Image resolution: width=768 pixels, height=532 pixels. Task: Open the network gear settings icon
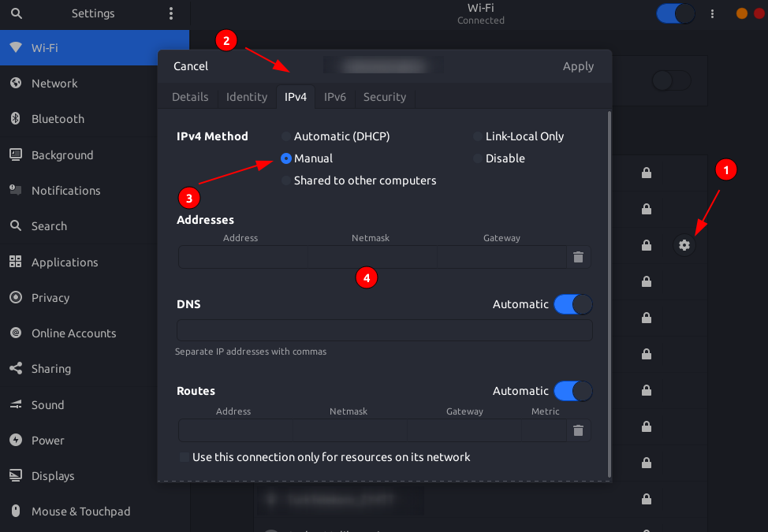(684, 245)
